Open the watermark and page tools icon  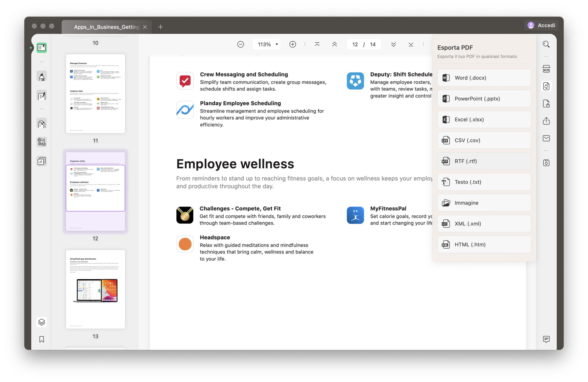coord(42,161)
